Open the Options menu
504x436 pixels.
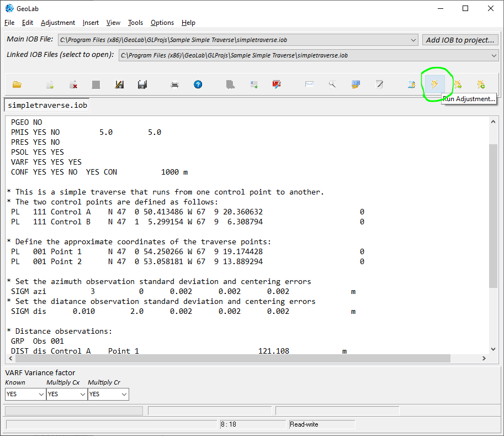click(162, 23)
